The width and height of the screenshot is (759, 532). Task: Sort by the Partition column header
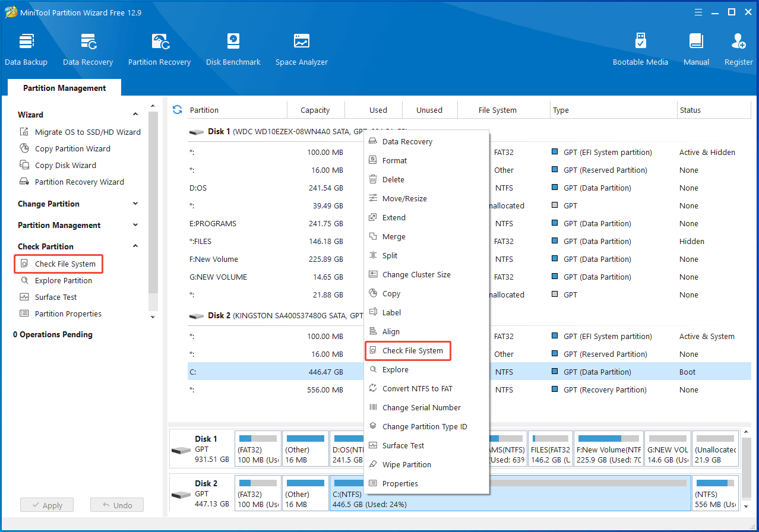click(x=237, y=110)
